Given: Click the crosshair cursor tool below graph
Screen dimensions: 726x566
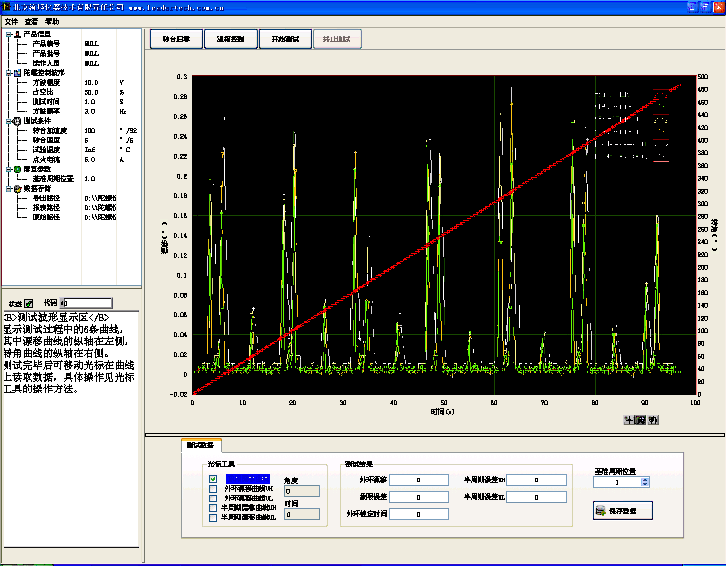Looking at the screenshot, I should coord(627,420).
